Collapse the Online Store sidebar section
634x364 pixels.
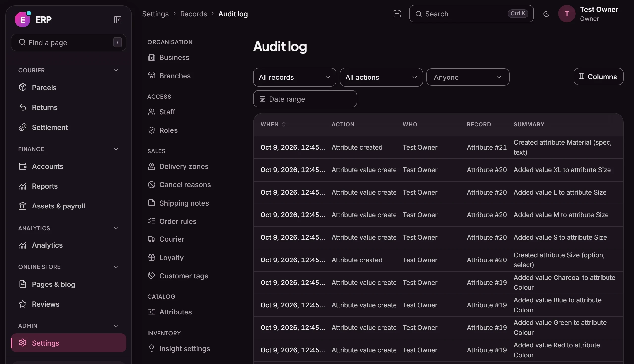click(x=116, y=267)
